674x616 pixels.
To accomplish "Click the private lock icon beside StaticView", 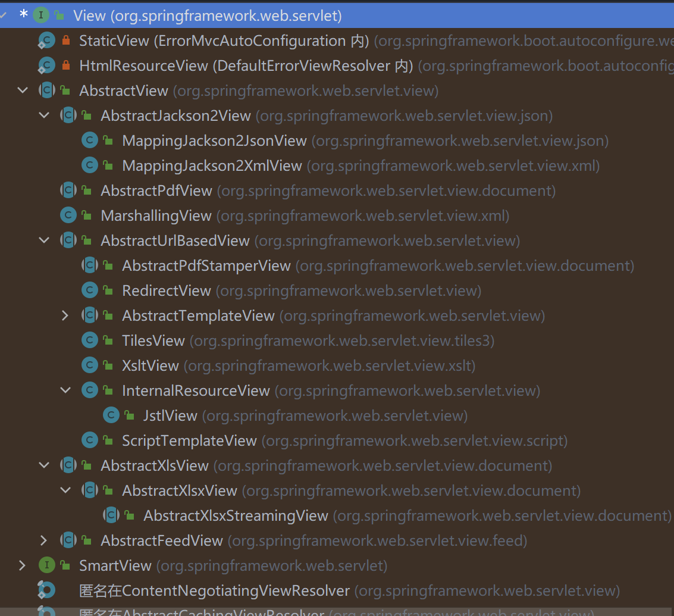I will tap(66, 40).
